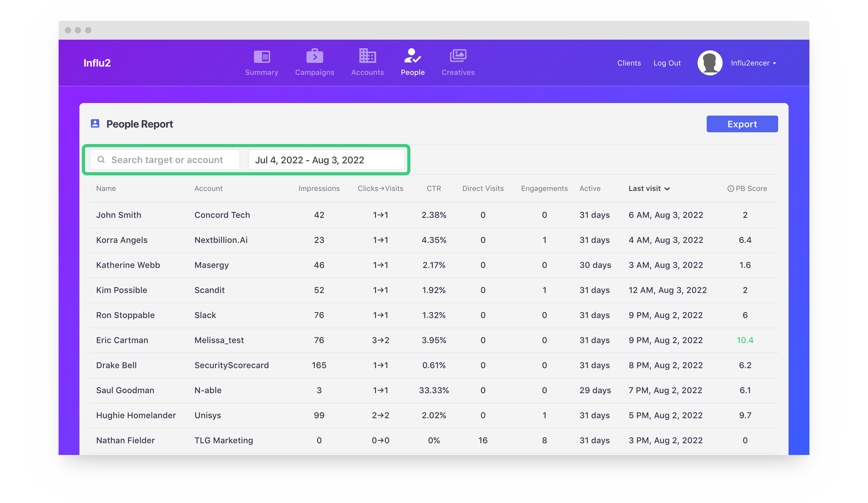Expand the Influ2encer account dropdown
The width and height of the screenshot is (868, 503).
click(753, 63)
